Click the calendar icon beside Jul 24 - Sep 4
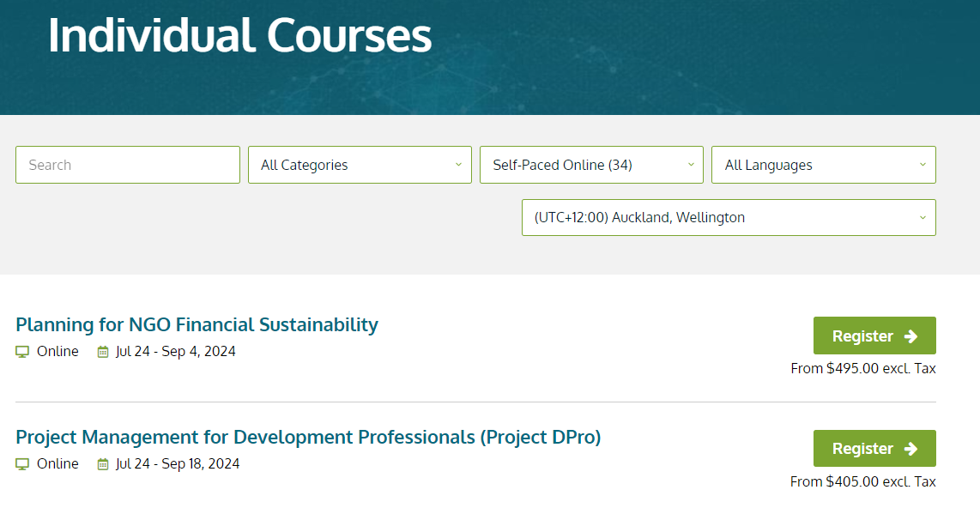Screen dimensions: 980x514 pos(103,352)
